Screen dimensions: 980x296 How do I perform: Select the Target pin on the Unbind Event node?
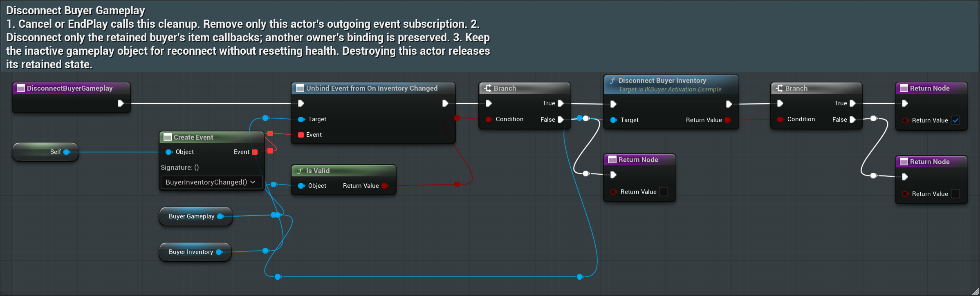click(x=301, y=119)
